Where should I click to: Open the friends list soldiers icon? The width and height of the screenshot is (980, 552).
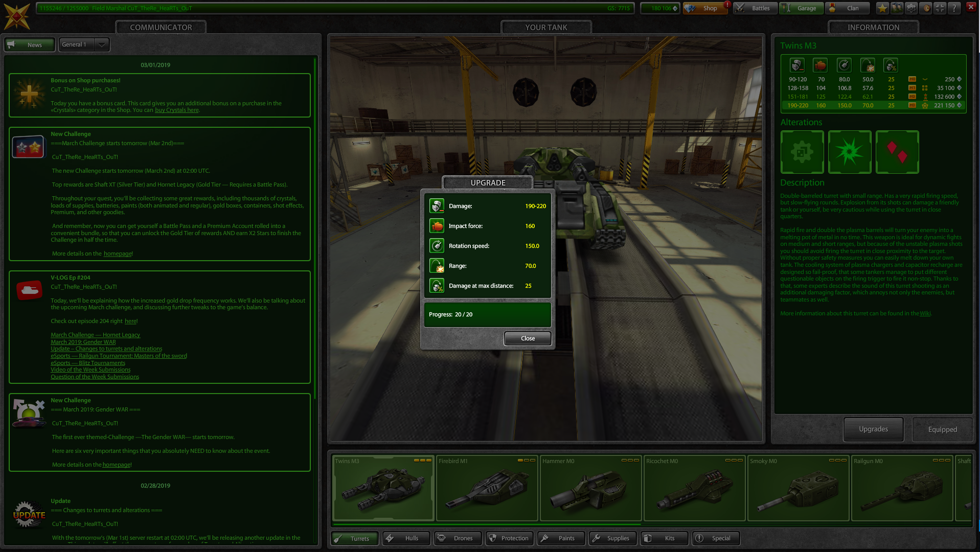coord(897,8)
